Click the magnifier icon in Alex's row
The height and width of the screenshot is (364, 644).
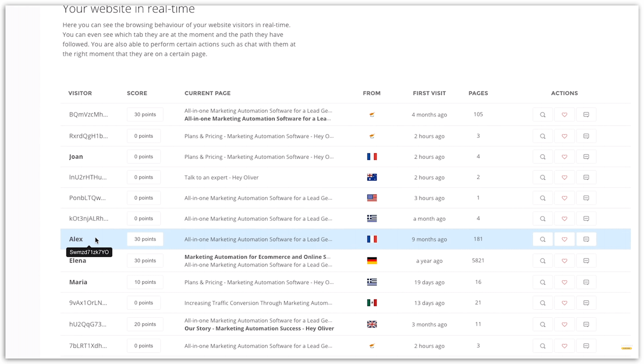click(543, 239)
